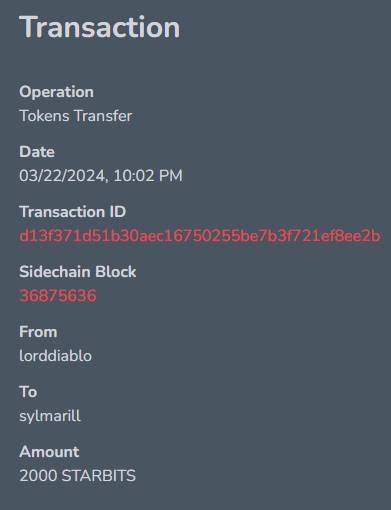
Task: Click the time 10:02 PM in the date
Action: 148,176
